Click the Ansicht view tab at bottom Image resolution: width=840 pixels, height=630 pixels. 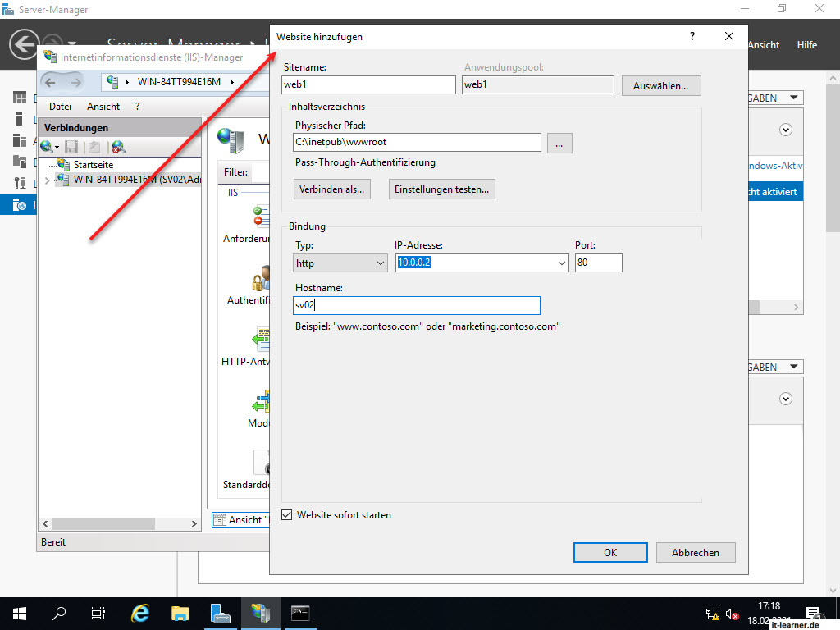point(241,519)
